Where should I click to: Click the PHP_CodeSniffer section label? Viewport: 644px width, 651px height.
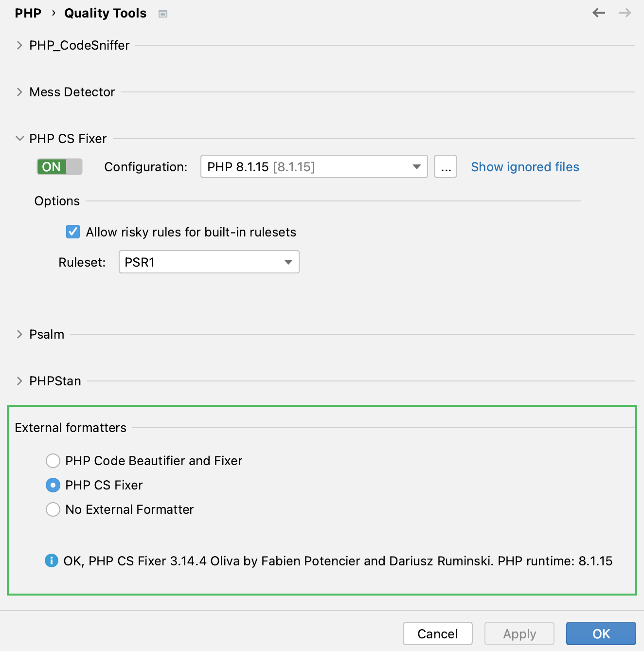click(x=79, y=45)
